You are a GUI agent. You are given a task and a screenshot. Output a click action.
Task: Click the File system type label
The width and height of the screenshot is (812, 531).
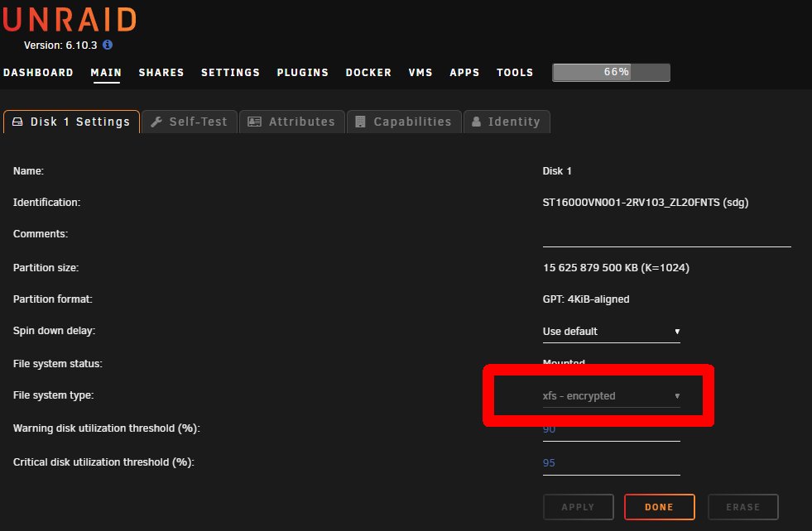[x=53, y=395]
